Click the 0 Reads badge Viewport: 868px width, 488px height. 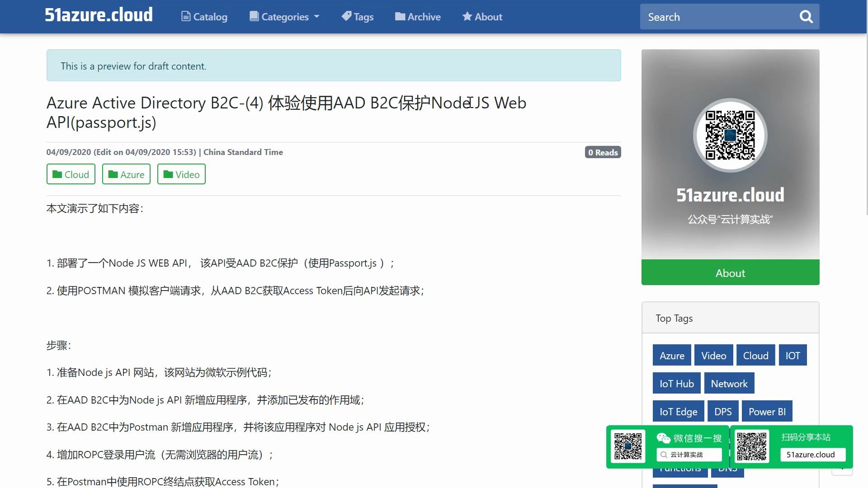[603, 152]
